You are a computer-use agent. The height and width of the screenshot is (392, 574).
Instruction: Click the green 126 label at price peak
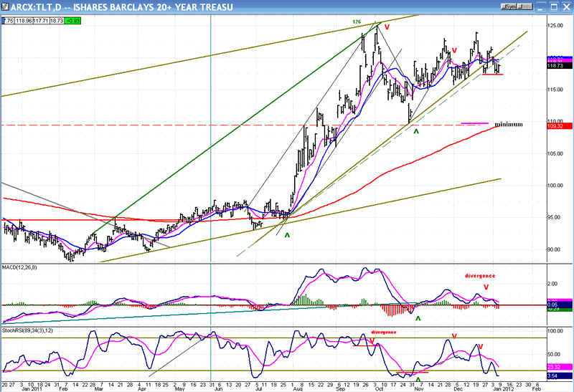coord(356,21)
